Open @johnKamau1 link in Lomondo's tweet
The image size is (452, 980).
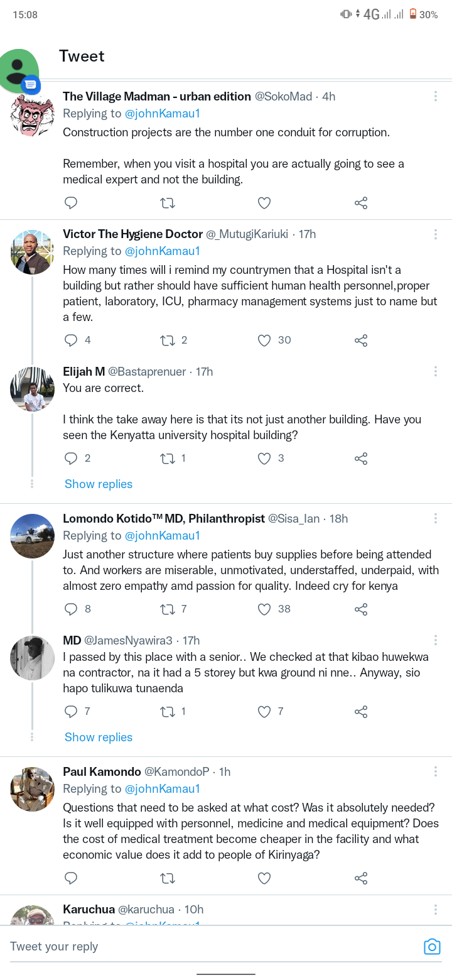163,536
